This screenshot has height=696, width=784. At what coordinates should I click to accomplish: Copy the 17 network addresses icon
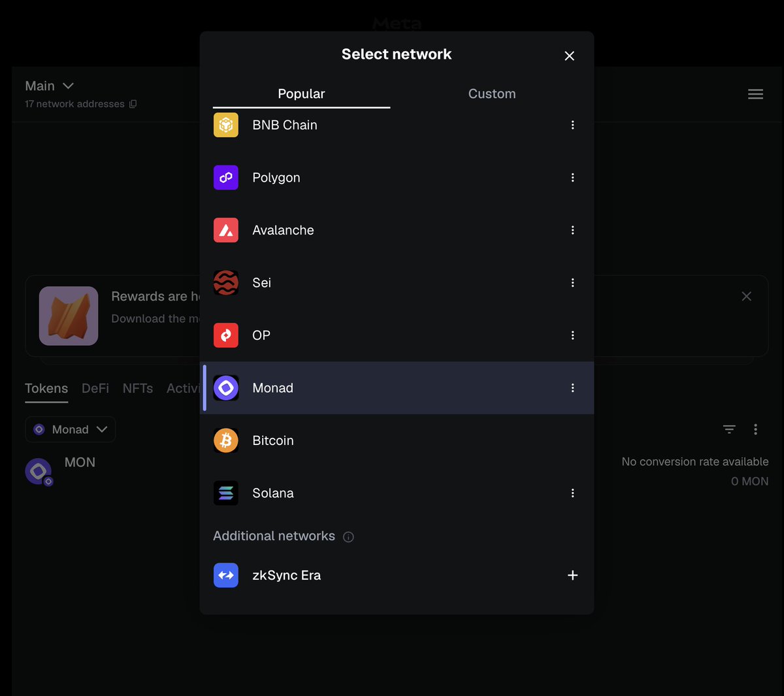coord(133,104)
